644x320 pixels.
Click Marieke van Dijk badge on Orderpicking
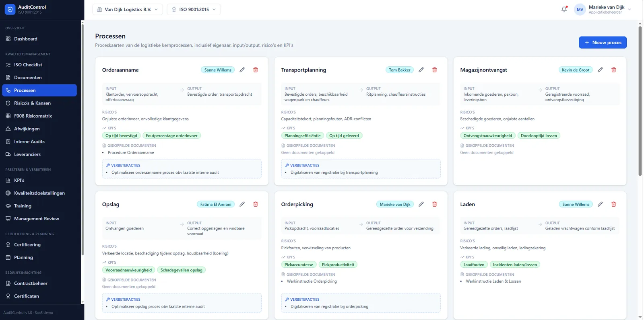point(395,204)
